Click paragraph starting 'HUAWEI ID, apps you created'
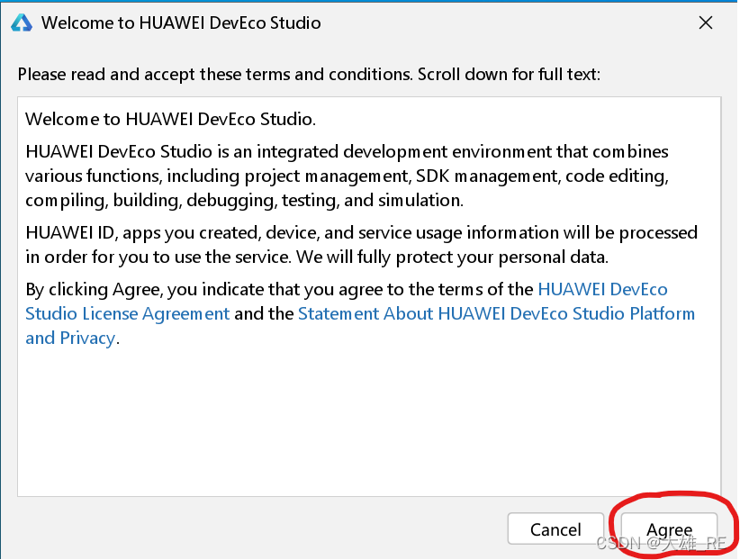The width and height of the screenshot is (740, 560). (362, 245)
